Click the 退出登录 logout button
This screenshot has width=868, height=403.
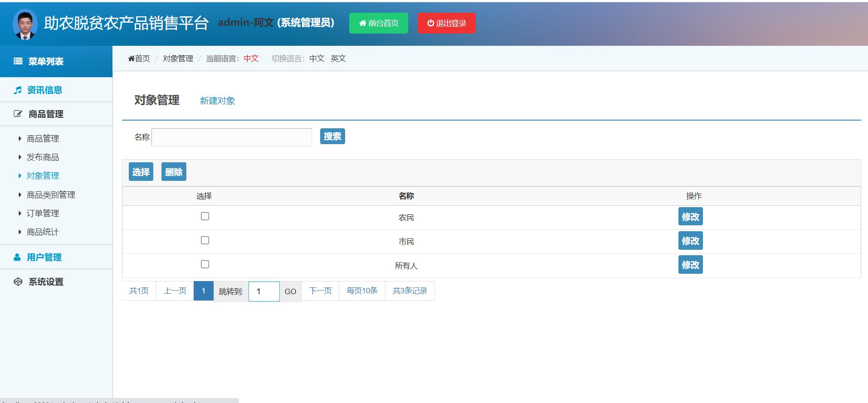coord(447,23)
